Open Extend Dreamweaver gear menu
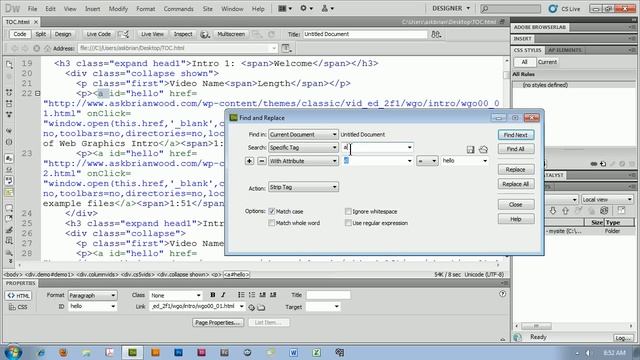The height and width of the screenshot is (360, 640). (306, 8)
